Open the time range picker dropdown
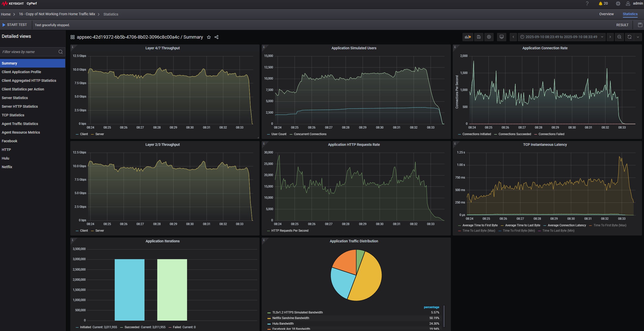The image size is (644, 331). 561,37
